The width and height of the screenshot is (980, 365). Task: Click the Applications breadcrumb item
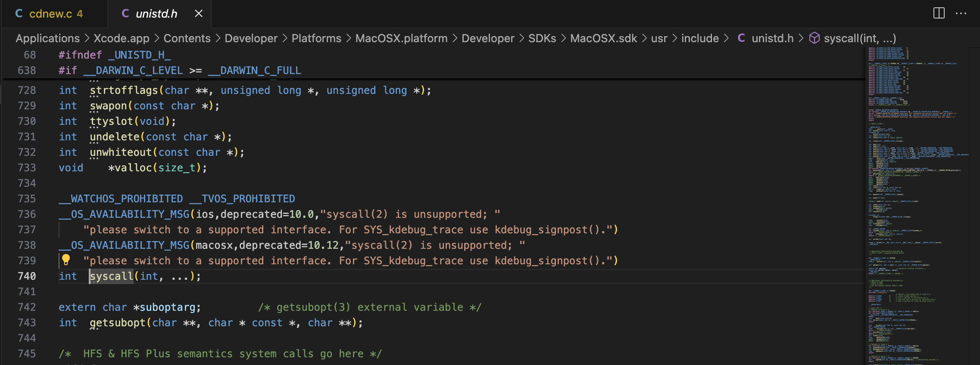coord(47,38)
